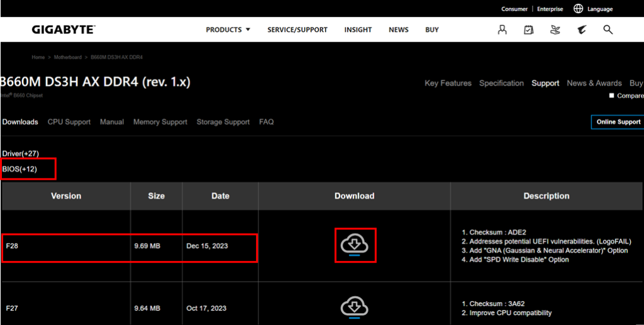Click the plant-in-hand sustainability icon
The width and height of the screenshot is (644, 325).
555,30
